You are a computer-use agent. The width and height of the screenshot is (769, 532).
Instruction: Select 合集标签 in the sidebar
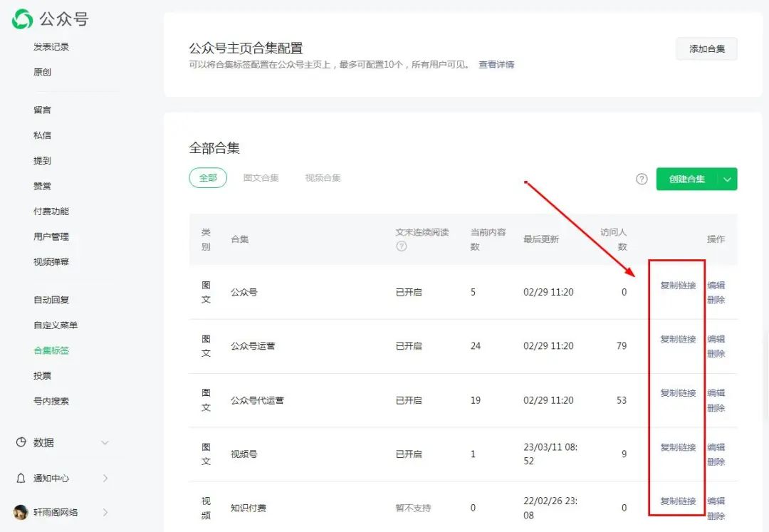pyautogui.click(x=51, y=350)
